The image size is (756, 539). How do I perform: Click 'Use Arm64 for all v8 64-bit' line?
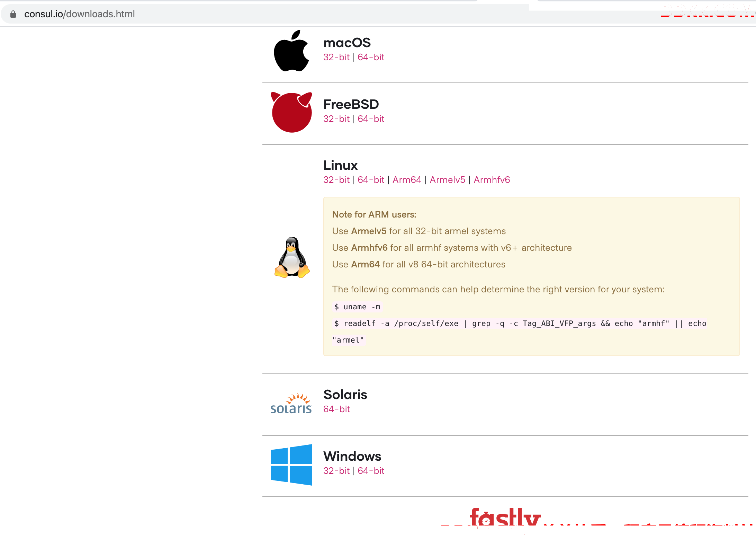[x=418, y=264]
